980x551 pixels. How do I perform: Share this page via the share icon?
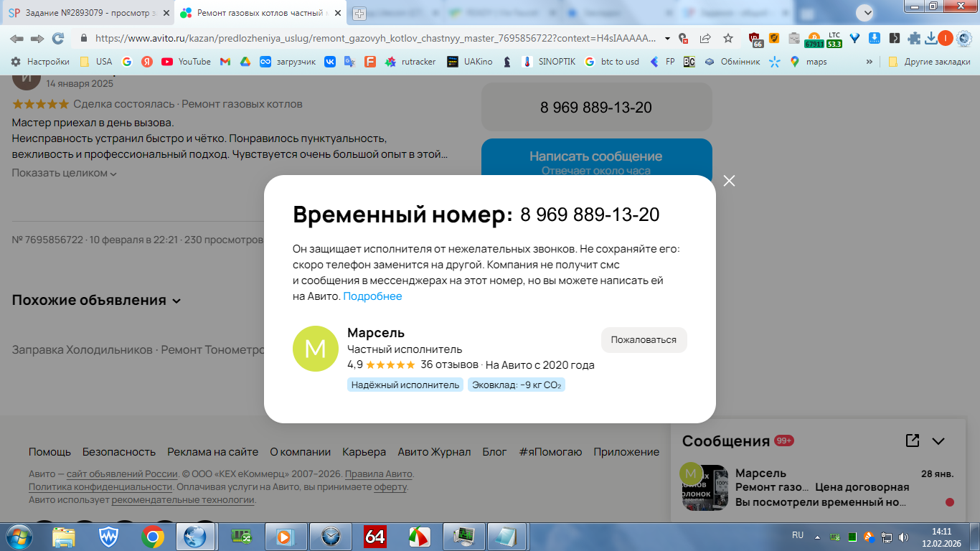(705, 38)
